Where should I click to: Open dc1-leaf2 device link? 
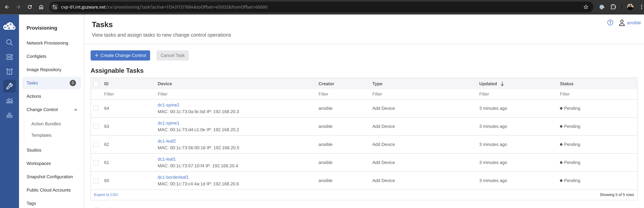click(x=166, y=141)
